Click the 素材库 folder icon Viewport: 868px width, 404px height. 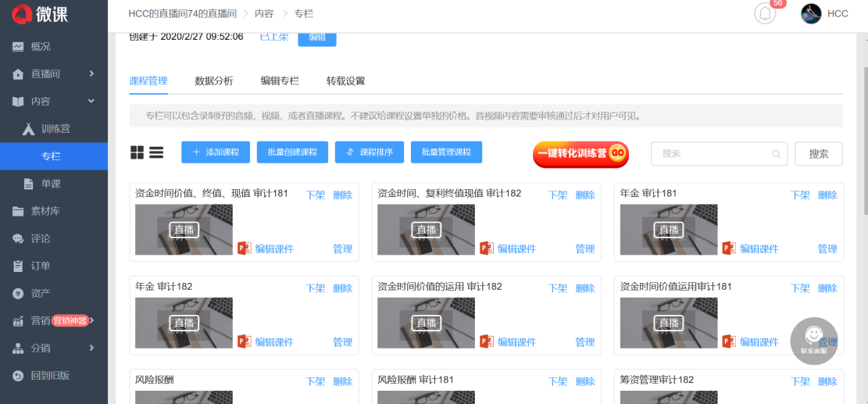coord(18,211)
